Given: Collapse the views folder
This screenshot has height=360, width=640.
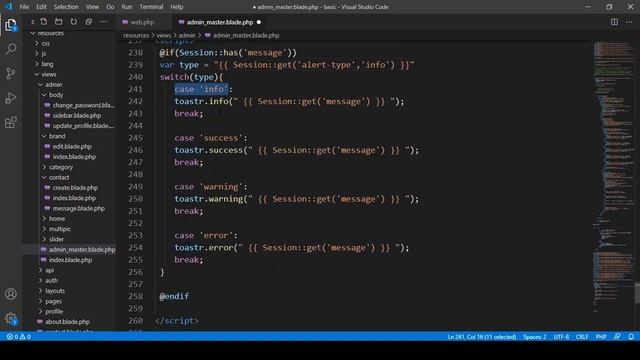Looking at the screenshot, I should 48,74.
